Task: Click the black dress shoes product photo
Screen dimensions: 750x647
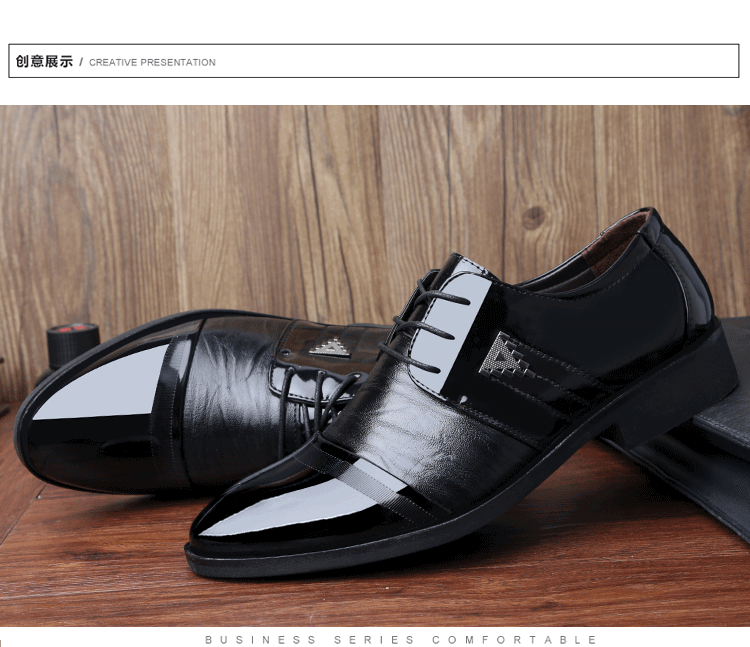Action: point(375,366)
